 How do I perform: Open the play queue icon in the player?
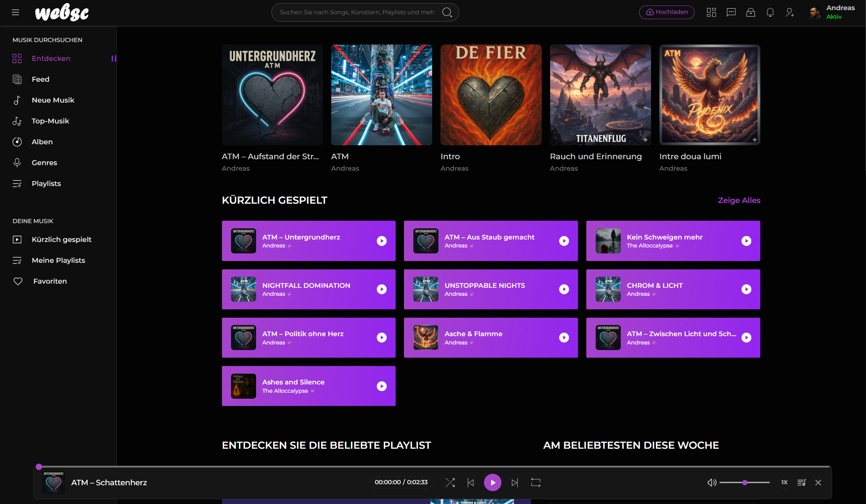pos(802,482)
